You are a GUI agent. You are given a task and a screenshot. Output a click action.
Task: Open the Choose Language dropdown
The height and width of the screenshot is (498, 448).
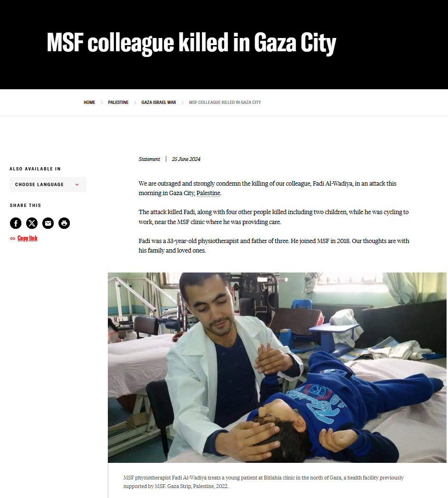48,185
